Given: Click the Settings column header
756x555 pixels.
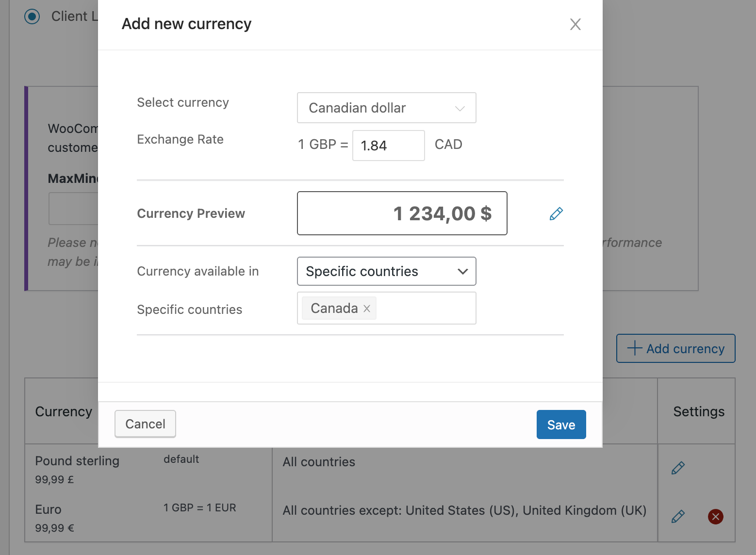Looking at the screenshot, I should pos(698,411).
